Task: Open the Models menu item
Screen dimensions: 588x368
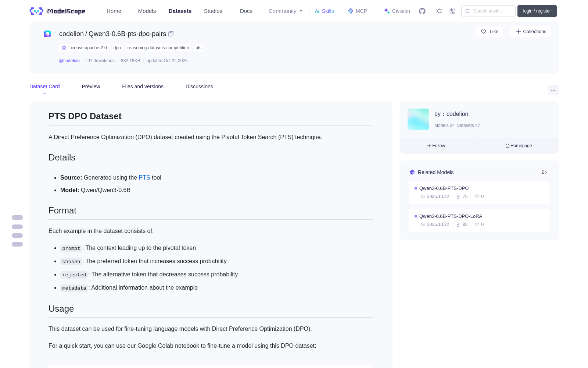Action: pyautogui.click(x=147, y=11)
